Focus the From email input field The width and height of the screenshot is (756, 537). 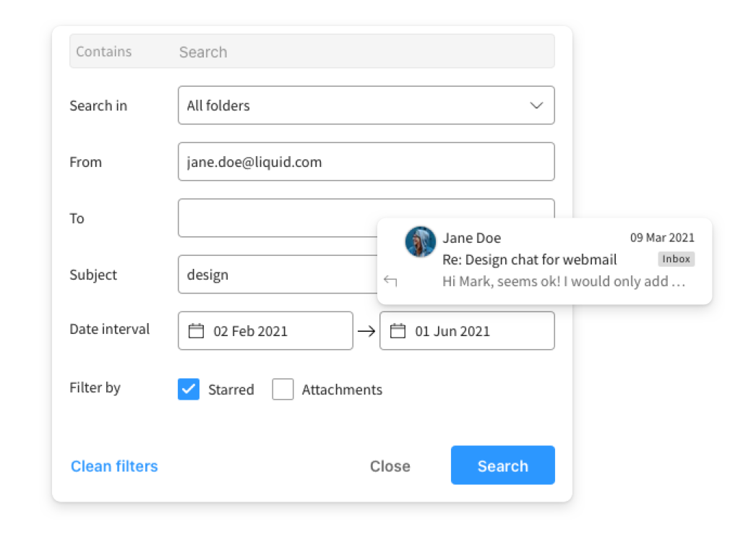pos(366,162)
